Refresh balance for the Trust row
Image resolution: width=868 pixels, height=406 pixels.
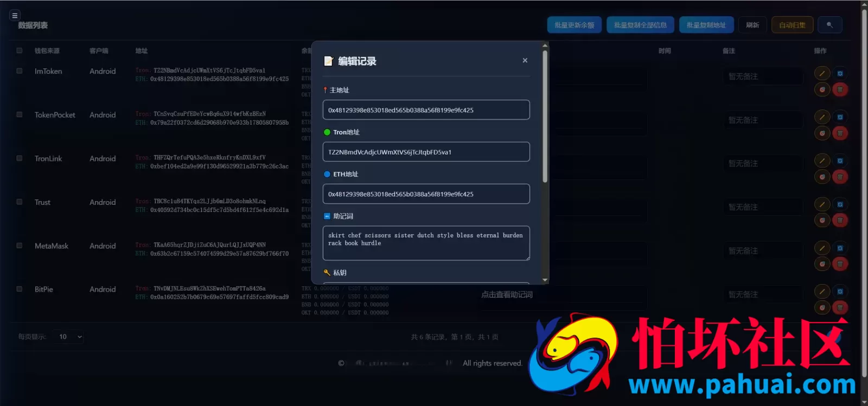(x=840, y=204)
